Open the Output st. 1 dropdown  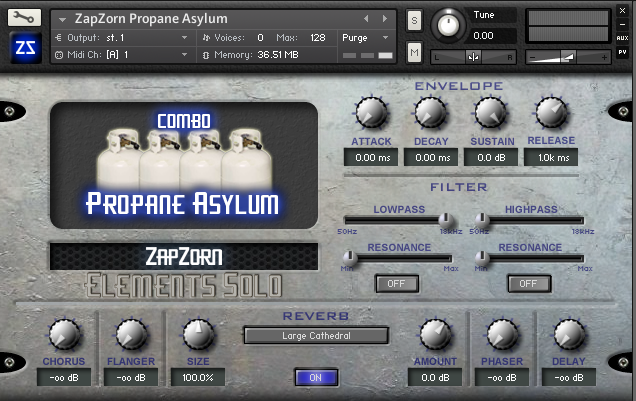tap(121, 38)
